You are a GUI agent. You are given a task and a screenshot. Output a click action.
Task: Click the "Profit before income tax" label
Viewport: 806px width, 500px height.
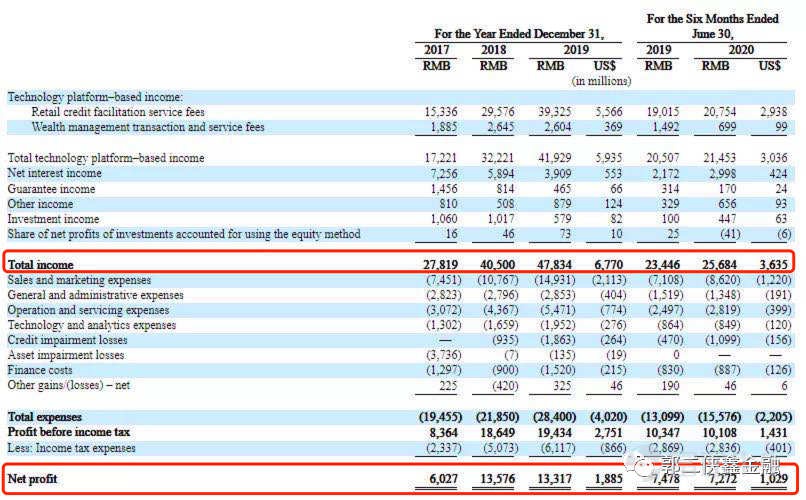click(x=68, y=432)
